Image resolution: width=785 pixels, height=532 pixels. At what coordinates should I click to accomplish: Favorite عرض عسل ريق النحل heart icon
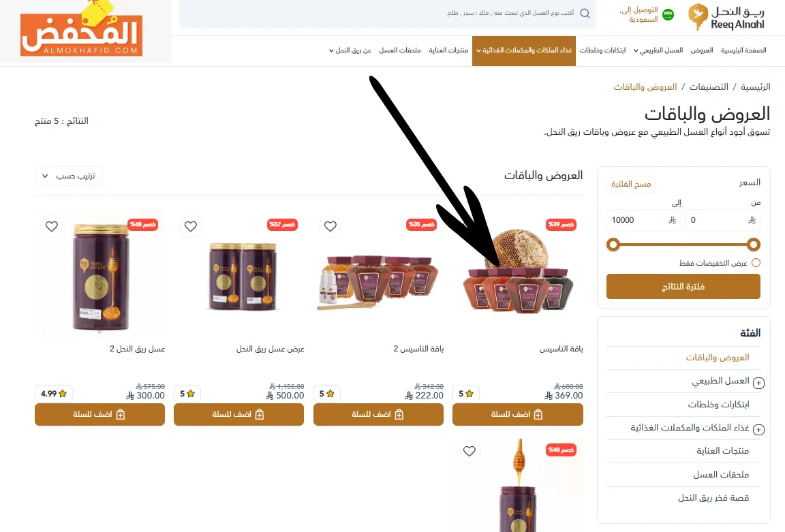click(x=191, y=226)
